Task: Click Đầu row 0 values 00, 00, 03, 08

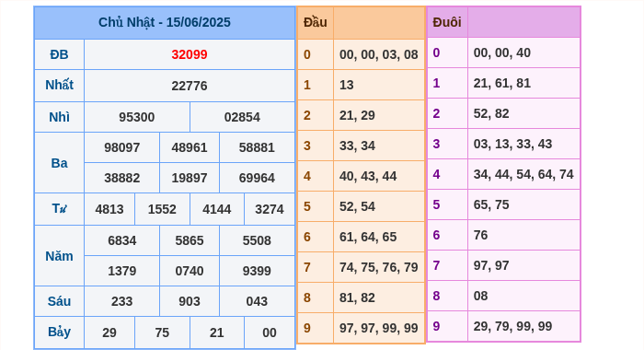Action: [379, 54]
